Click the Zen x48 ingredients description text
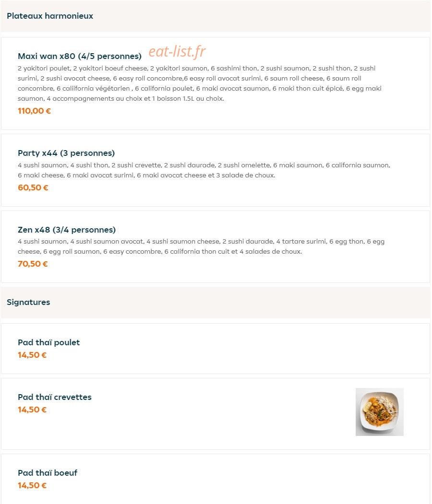 (201, 246)
